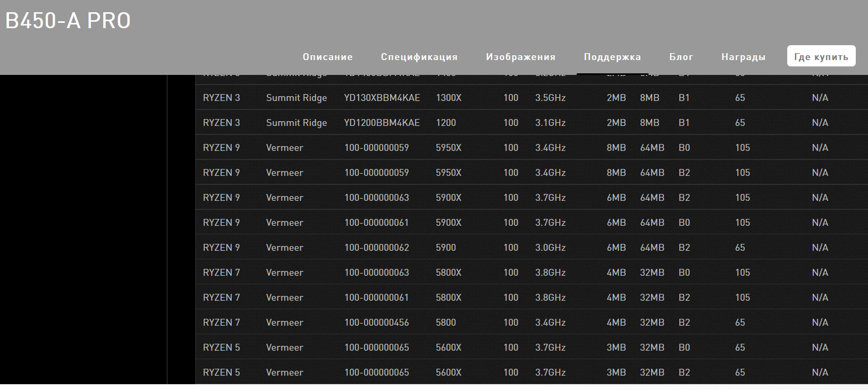Click RYZEN 5 in the 5600X B0 row

click(222, 347)
